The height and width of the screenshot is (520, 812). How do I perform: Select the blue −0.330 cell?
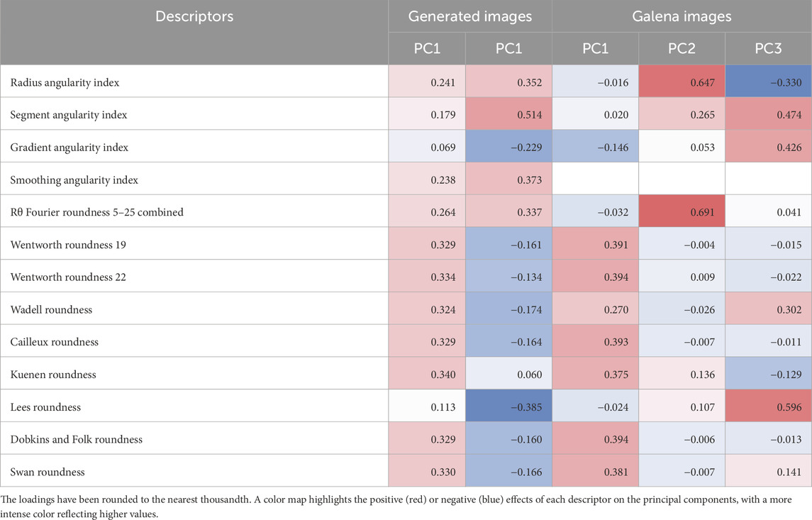(x=768, y=82)
